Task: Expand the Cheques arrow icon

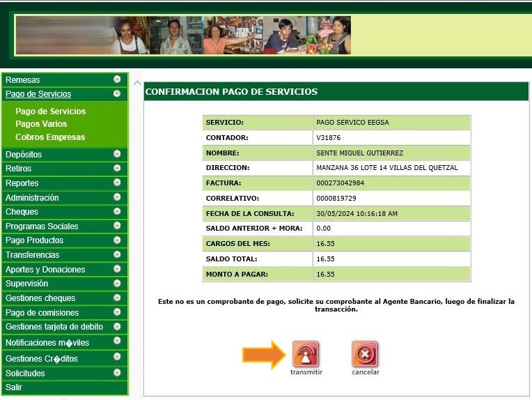Action: coord(117,211)
